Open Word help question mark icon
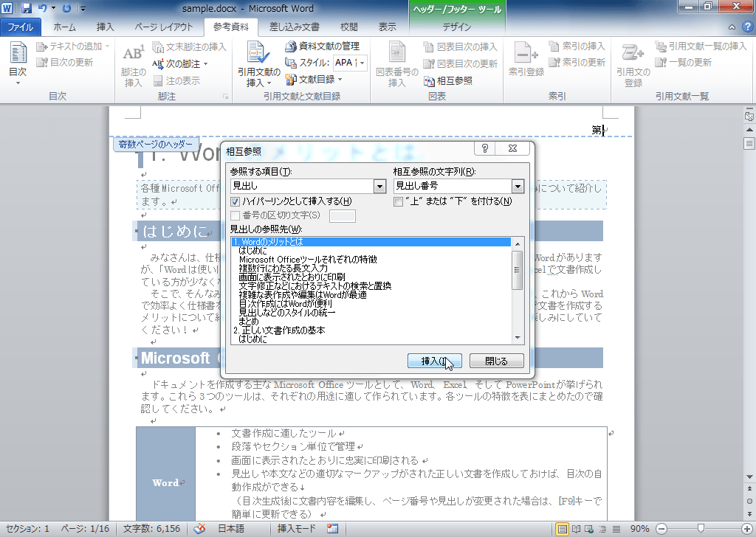Viewport: 756px width, 537px height. pos(747,27)
